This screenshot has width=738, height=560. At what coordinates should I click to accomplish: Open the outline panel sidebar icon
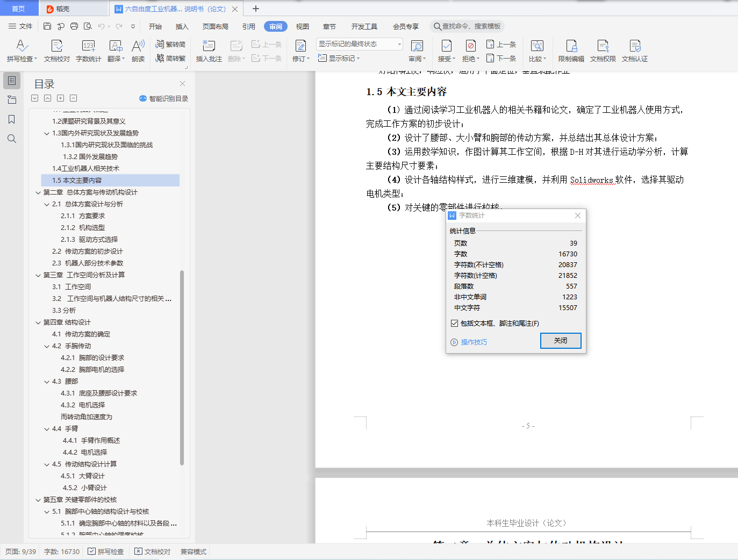12,81
